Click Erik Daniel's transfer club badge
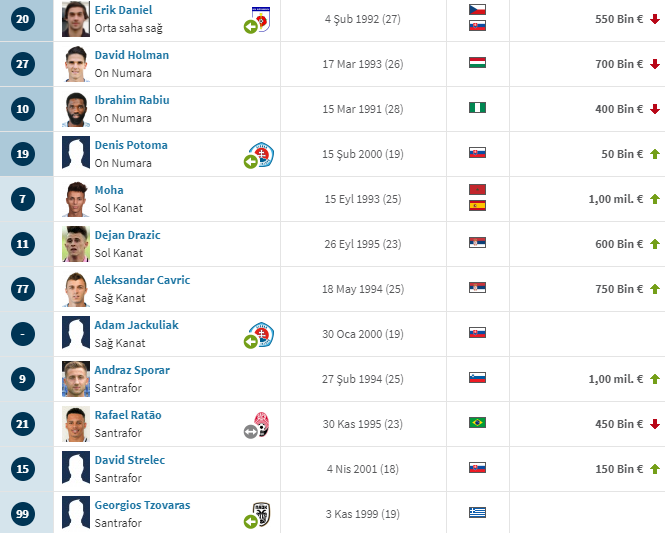665x533 pixels. [x=262, y=19]
